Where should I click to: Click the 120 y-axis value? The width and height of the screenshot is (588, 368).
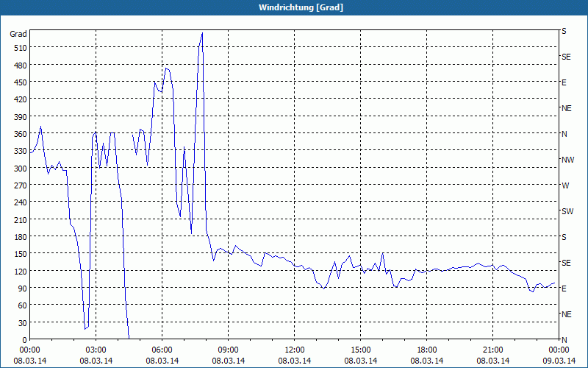(20, 271)
